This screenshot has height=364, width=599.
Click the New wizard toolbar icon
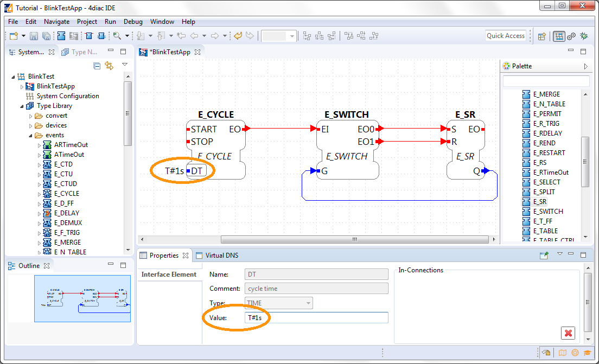(14, 36)
